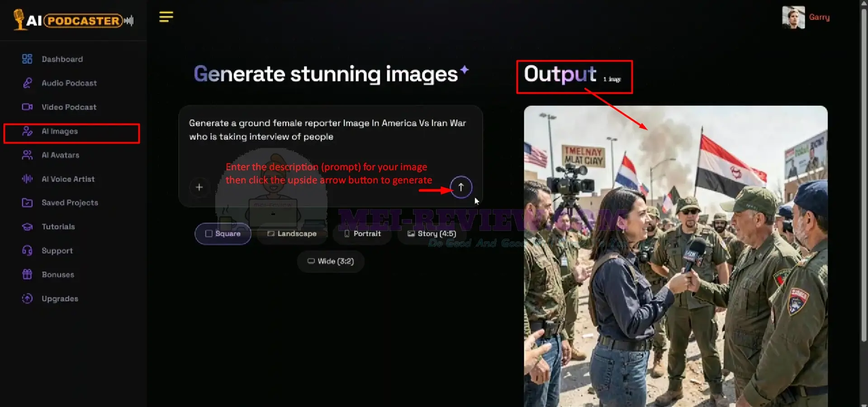
Task: Click the AI Images person icon
Action: [27, 131]
